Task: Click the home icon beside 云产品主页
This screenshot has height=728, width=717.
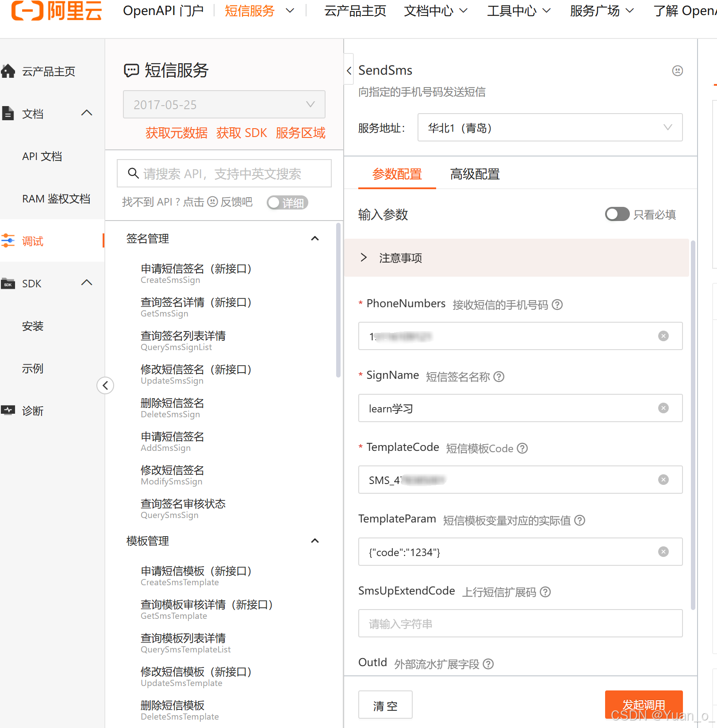Action: 8,71
